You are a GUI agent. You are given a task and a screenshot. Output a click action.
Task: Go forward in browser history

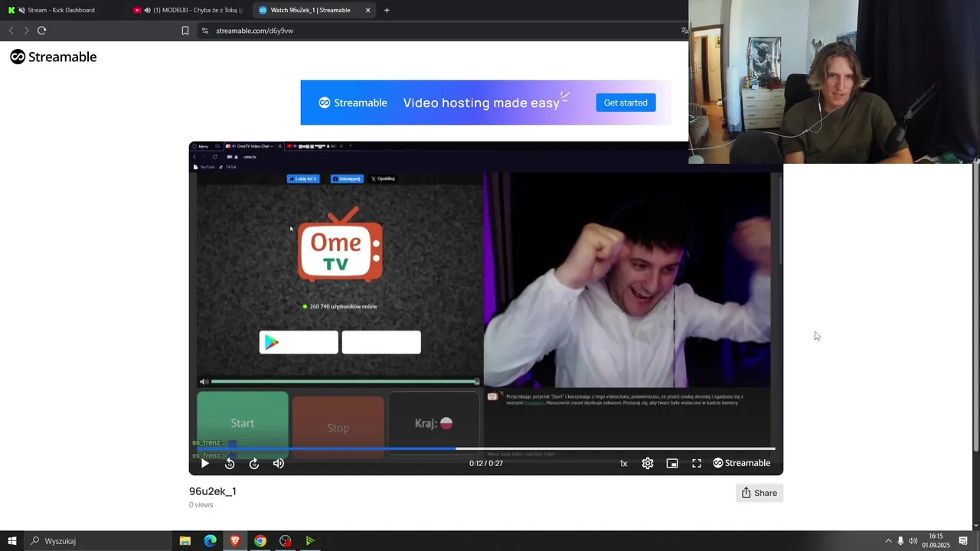26,31
